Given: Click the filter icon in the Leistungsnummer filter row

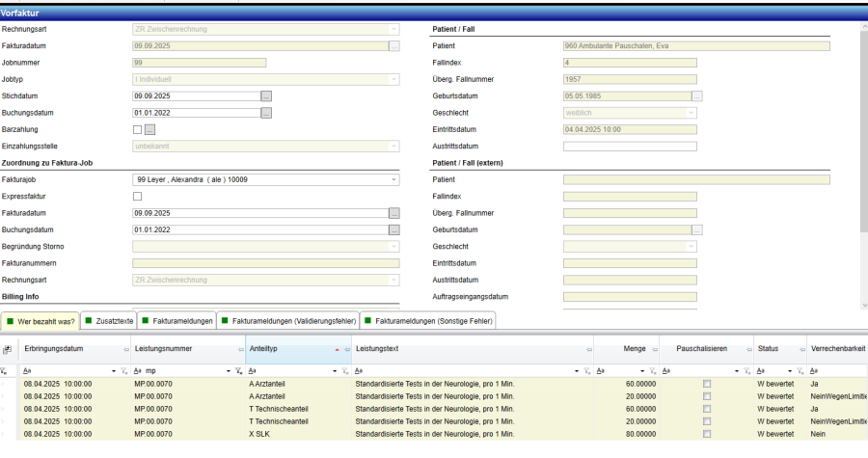Looking at the screenshot, I should [239, 370].
